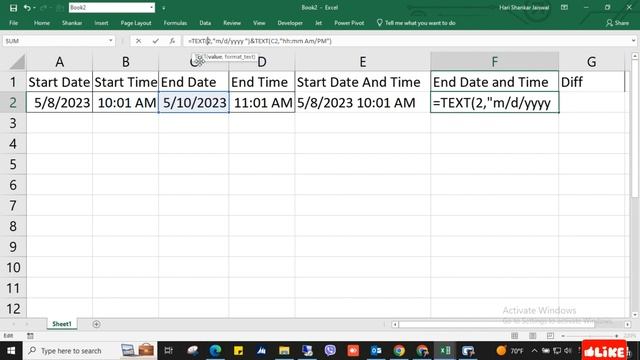
Task: Click the Undo arrow icon
Action: click(27, 8)
